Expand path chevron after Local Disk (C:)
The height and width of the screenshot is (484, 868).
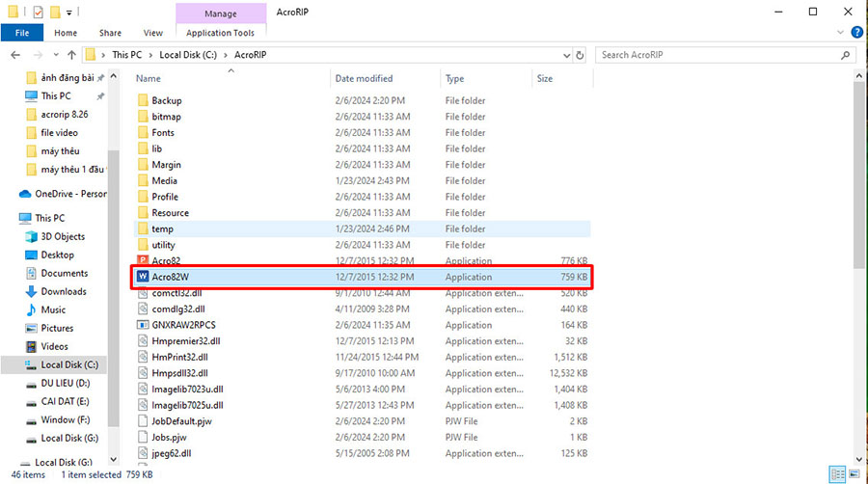point(226,55)
